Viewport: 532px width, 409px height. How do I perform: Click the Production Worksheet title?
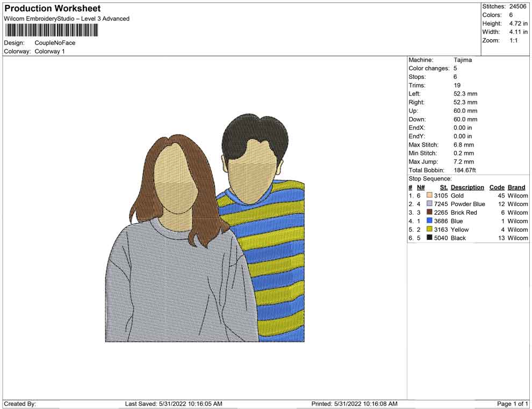tap(53, 9)
